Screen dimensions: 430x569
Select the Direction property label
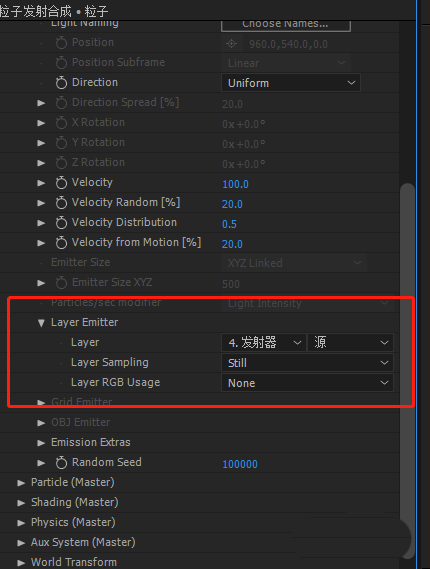[95, 82]
